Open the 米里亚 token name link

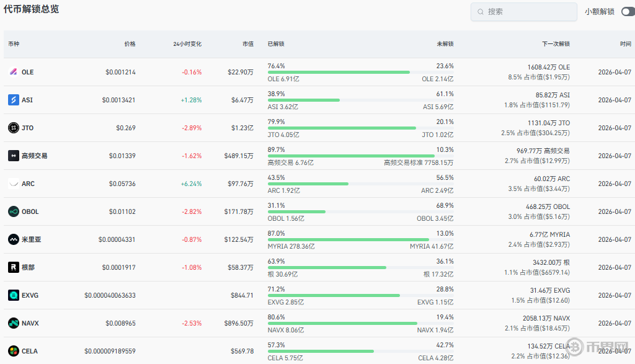(31, 240)
